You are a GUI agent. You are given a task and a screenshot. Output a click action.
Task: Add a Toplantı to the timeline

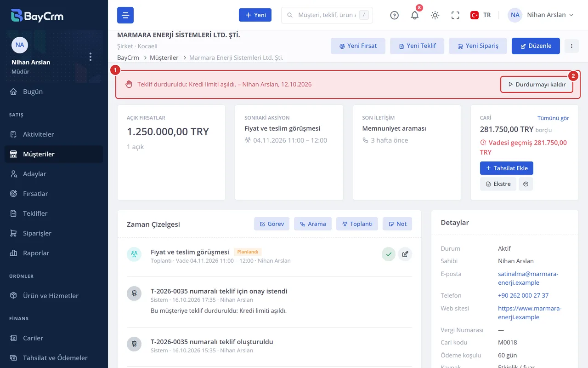[x=357, y=224]
